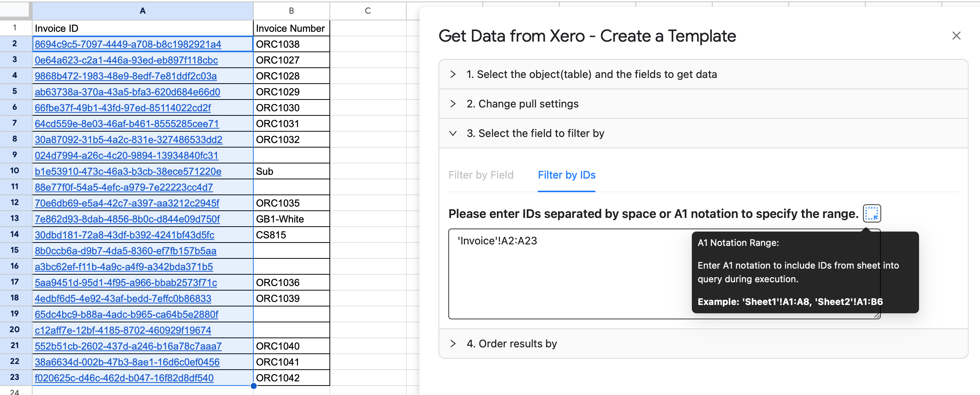Open invoice link 8694c9c5-7097-4449-a708-b8c1982921a4

click(x=128, y=44)
